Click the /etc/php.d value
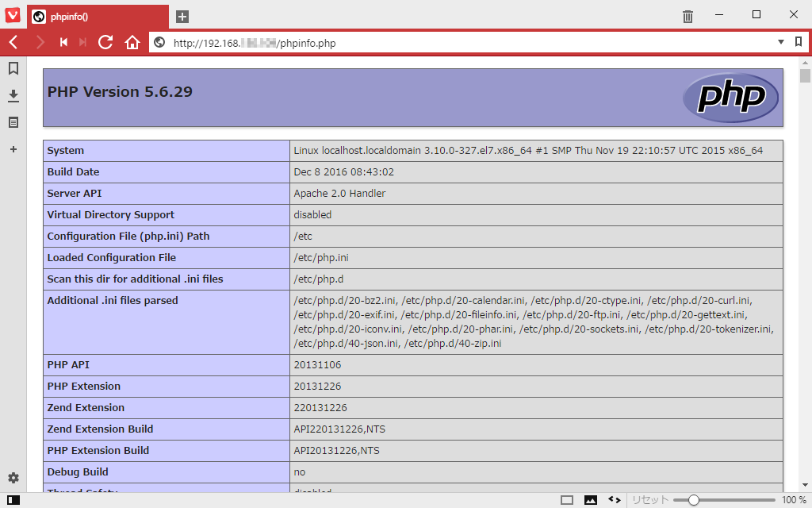This screenshot has height=508, width=812. (319, 279)
